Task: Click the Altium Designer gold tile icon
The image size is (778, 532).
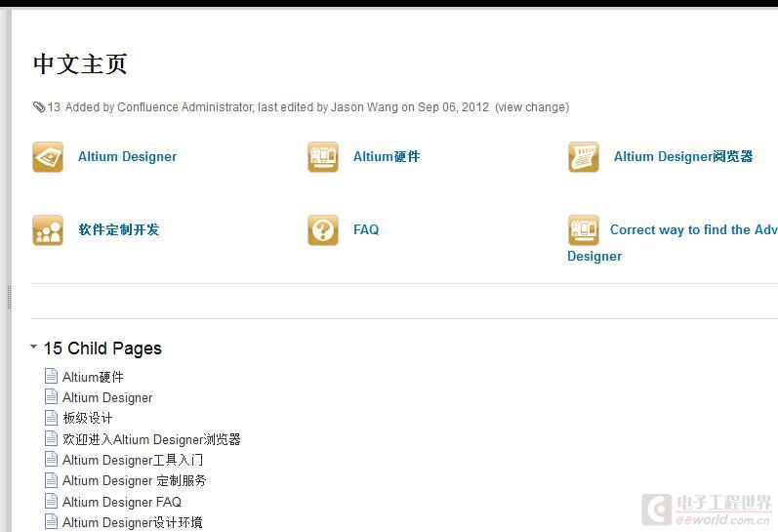Action: click(x=48, y=157)
